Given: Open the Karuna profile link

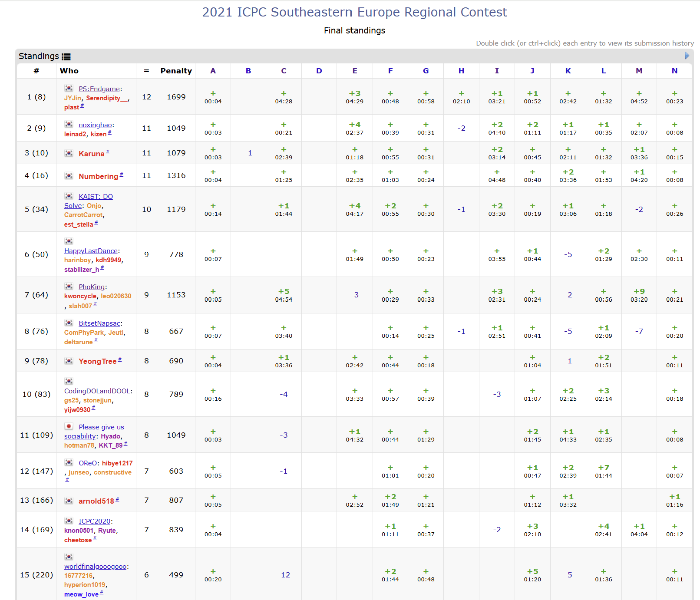Looking at the screenshot, I should (92, 154).
